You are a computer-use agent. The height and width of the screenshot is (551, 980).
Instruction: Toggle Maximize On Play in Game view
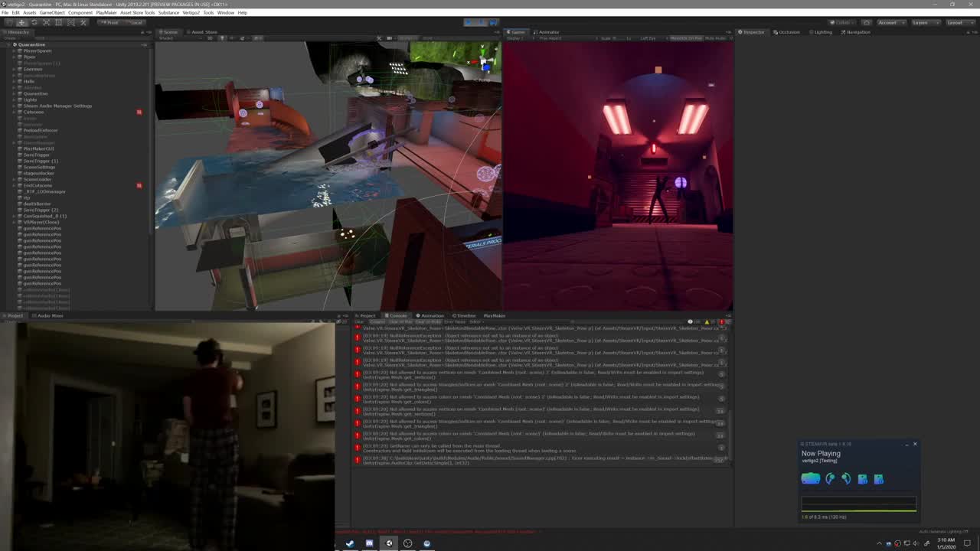pos(685,38)
